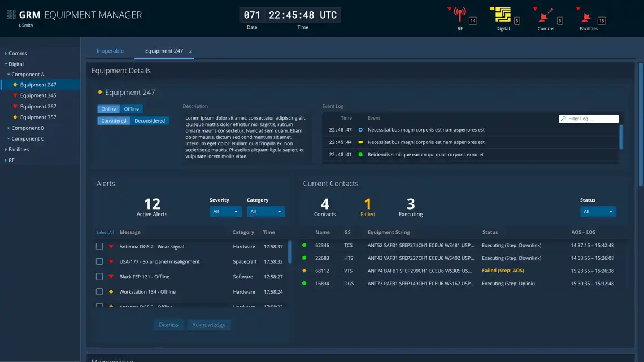Image resolution: width=644 pixels, height=362 pixels.
Task: Click the red severity icon for Black FEP 121
Action: pyautogui.click(x=111, y=277)
